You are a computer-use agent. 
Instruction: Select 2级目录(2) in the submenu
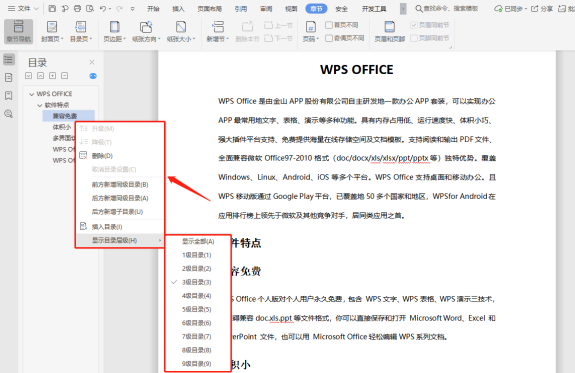pyautogui.click(x=198, y=268)
